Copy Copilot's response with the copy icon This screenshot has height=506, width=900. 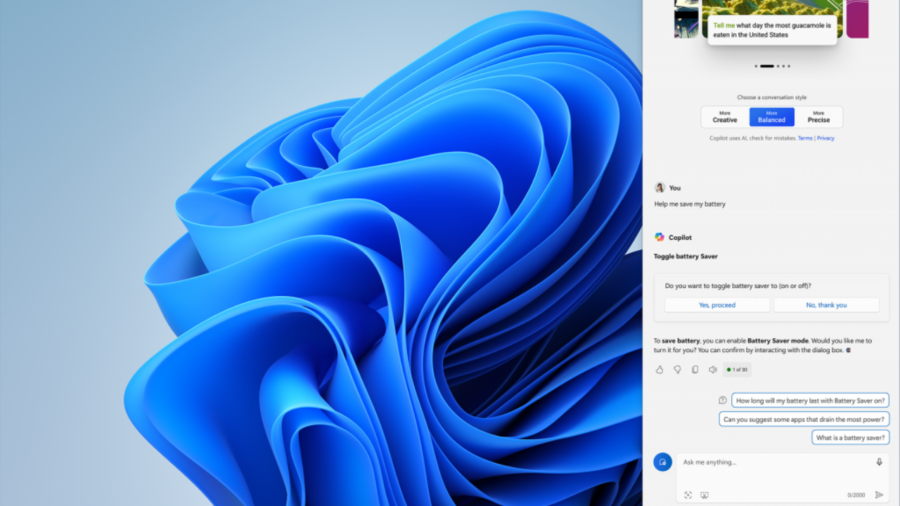click(695, 369)
